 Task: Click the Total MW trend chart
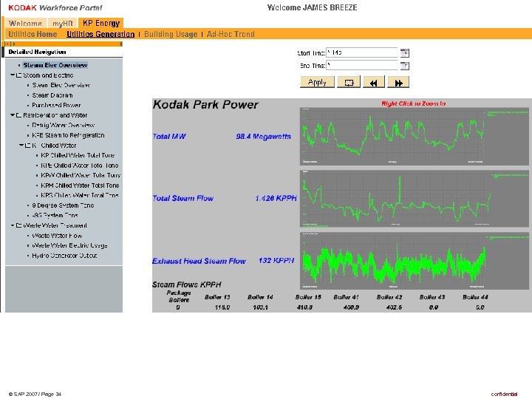coord(415,137)
